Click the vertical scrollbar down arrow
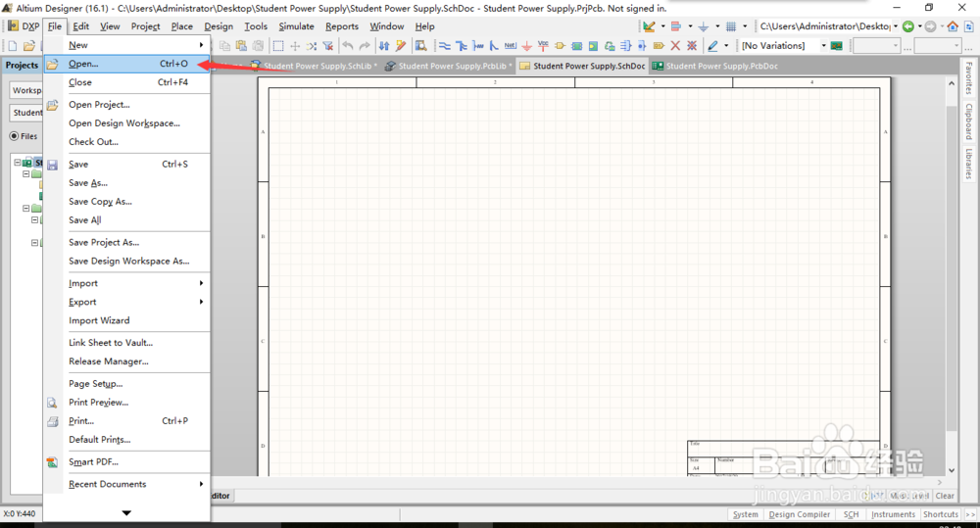 tap(952, 470)
